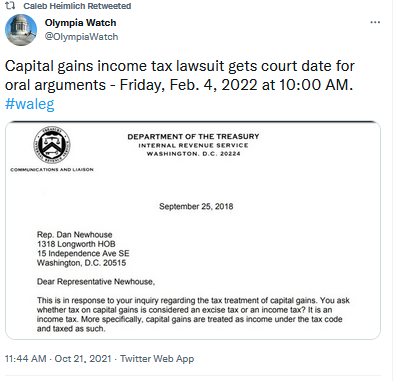Open the attached IRS letter image
This screenshot has height=381, width=400.
tap(193, 230)
